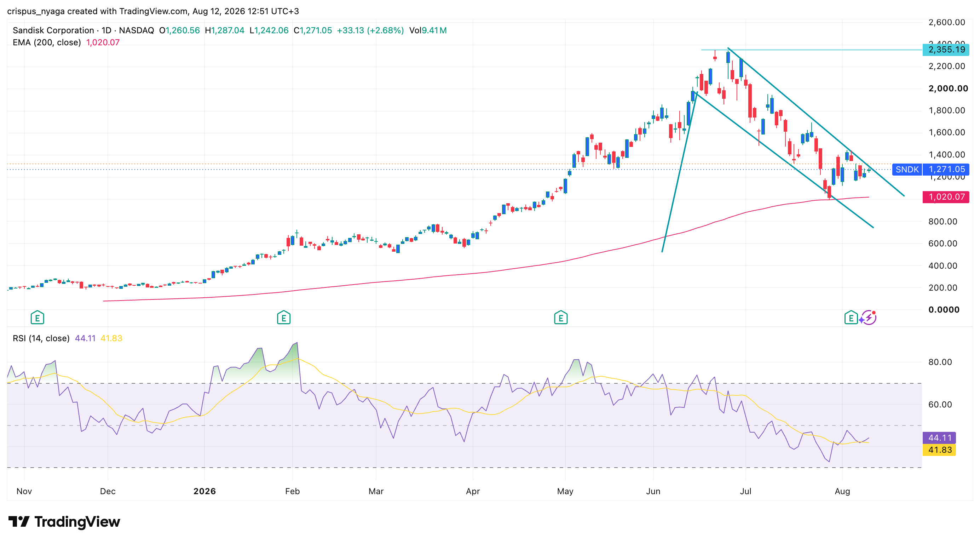Click the red EMA value in the legend

[x=103, y=42]
